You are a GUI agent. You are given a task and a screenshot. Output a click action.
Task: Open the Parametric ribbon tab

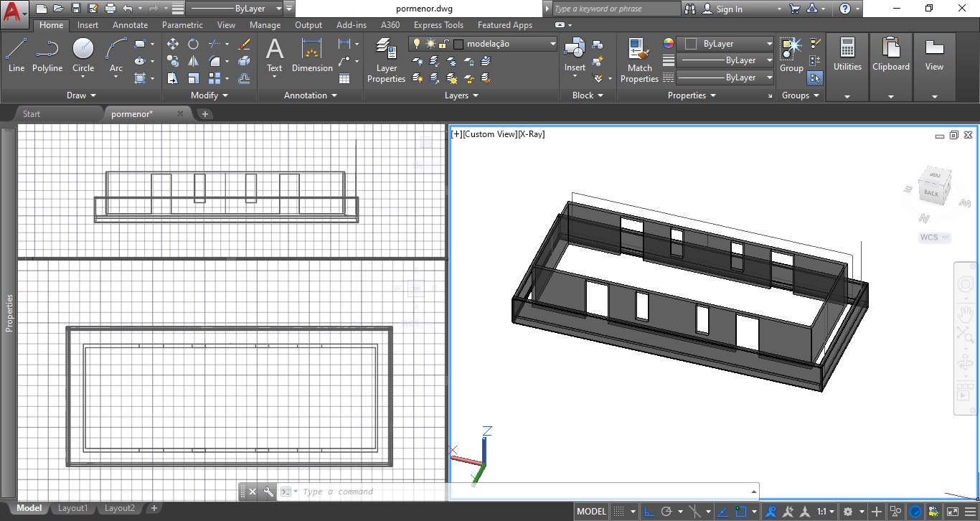coord(182,24)
